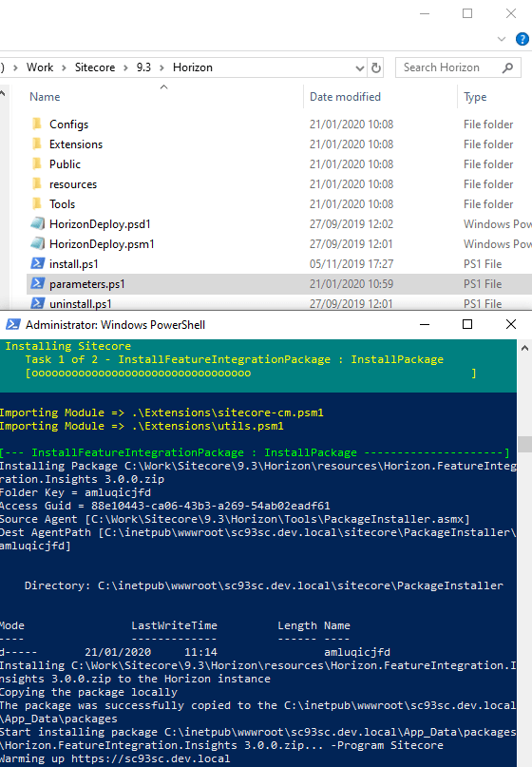Expand the Explorer ribbon chevron
This screenshot has width=532, height=767.
[502, 39]
